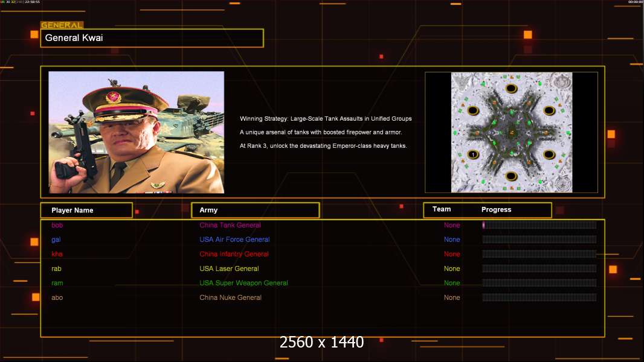Click the Progress column header
The width and height of the screenshot is (644, 362).
coord(496,209)
